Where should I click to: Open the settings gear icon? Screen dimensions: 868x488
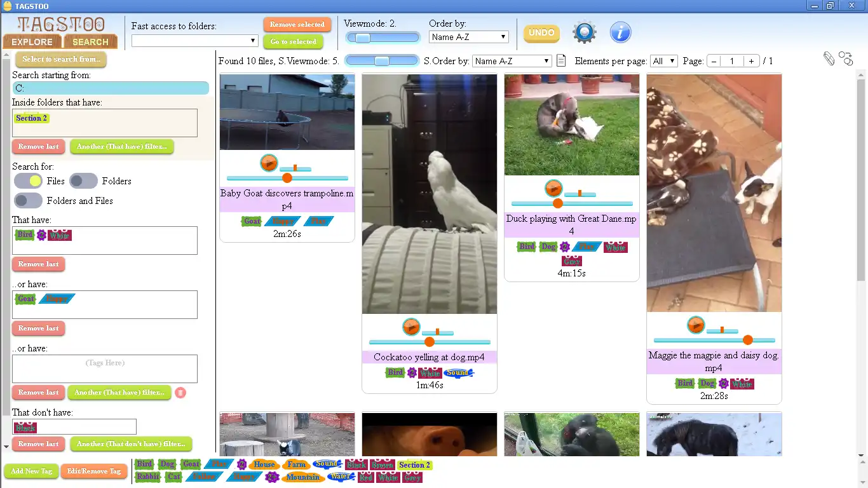585,32
